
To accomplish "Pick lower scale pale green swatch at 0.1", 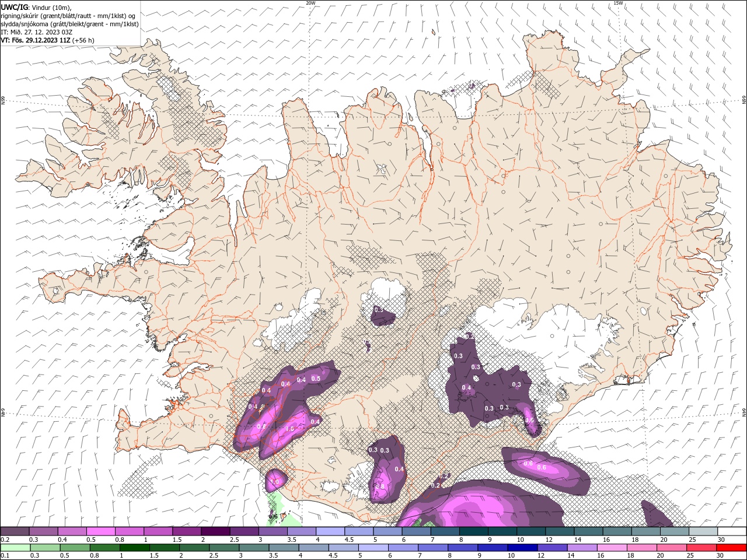I will 15,548.
